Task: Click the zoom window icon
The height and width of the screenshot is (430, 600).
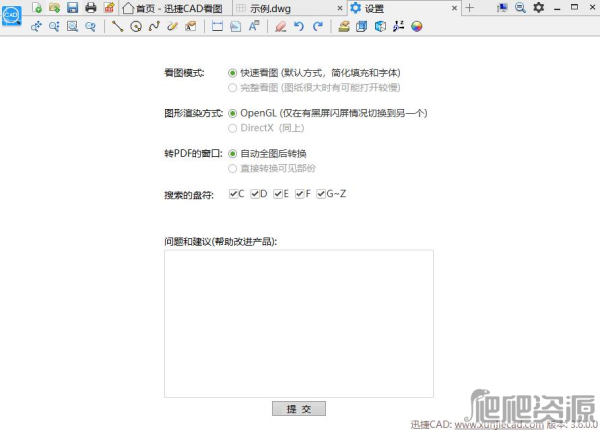Action: pyautogui.click(x=72, y=26)
